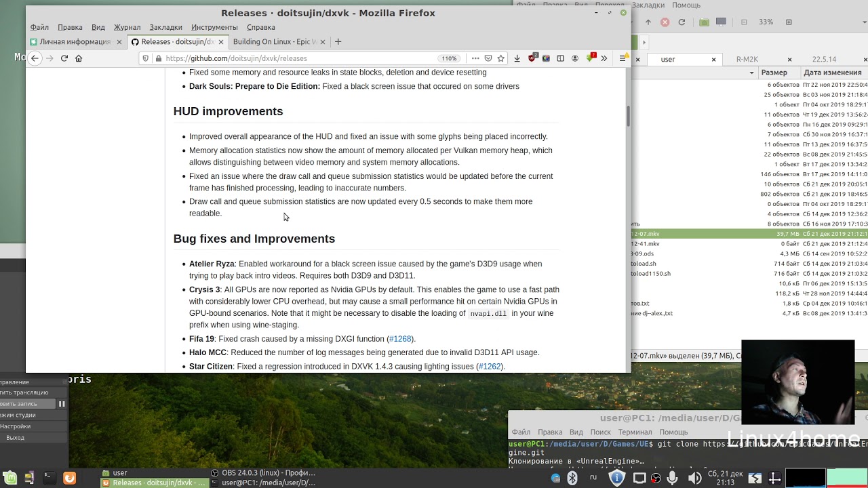Open the Firefox hamburger menu
The height and width of the screenshot is (488, 868).
(x=623, y=58)
